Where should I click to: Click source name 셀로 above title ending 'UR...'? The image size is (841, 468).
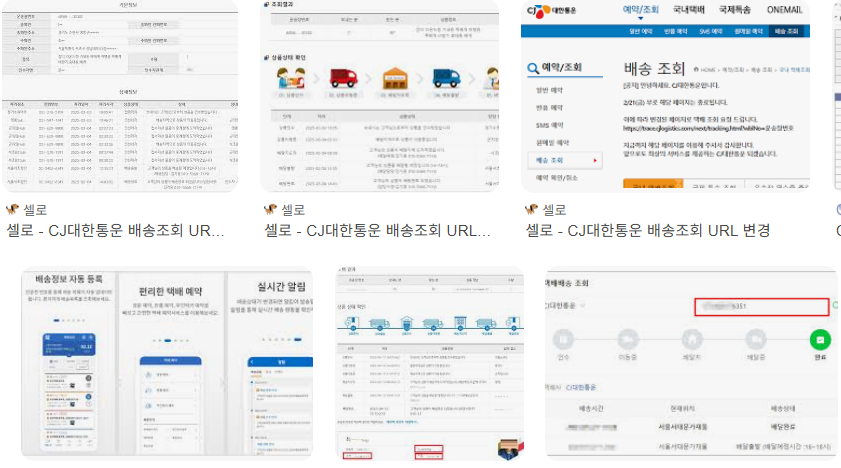[x=35, y=210]
